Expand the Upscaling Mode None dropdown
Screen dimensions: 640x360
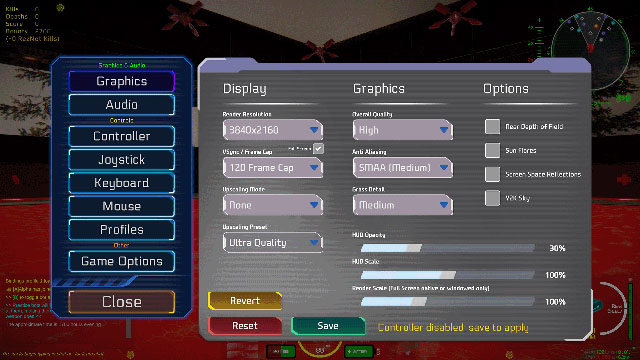coord(273,205)
